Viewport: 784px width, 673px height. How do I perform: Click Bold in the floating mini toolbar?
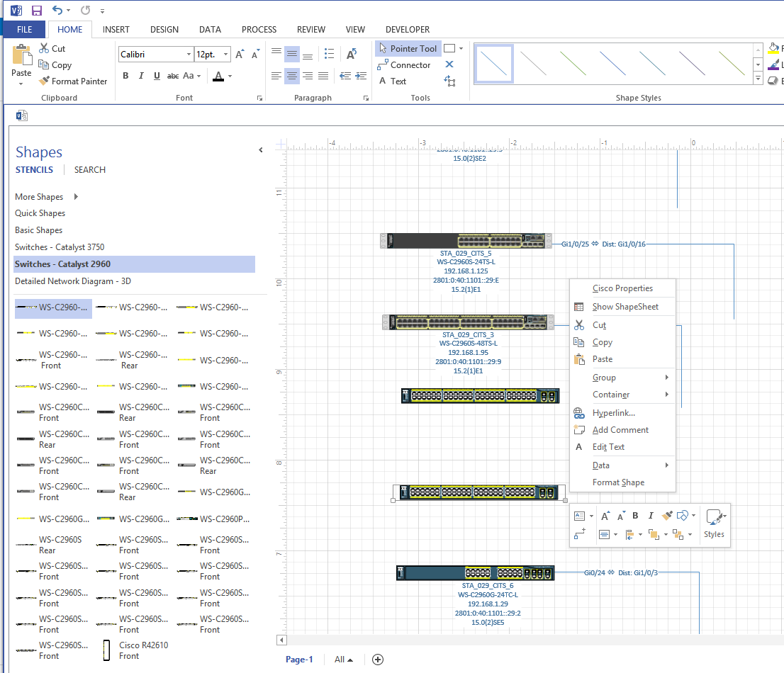pos(636,516)
